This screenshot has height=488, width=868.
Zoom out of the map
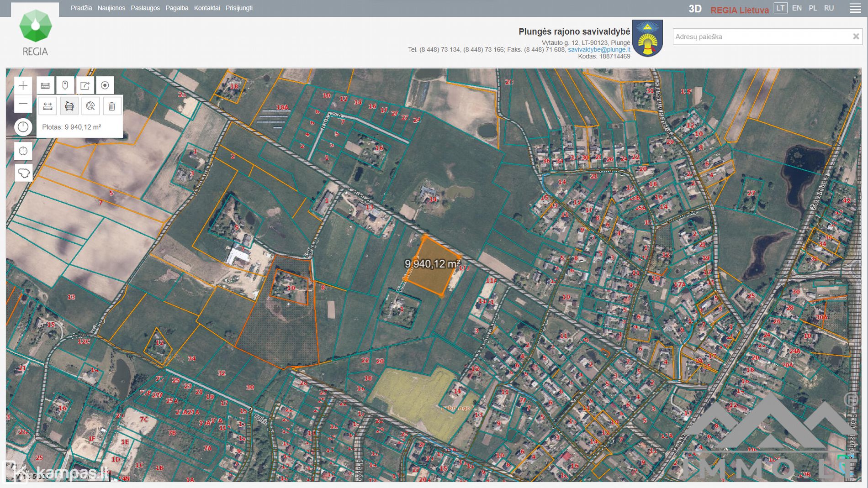23,104
